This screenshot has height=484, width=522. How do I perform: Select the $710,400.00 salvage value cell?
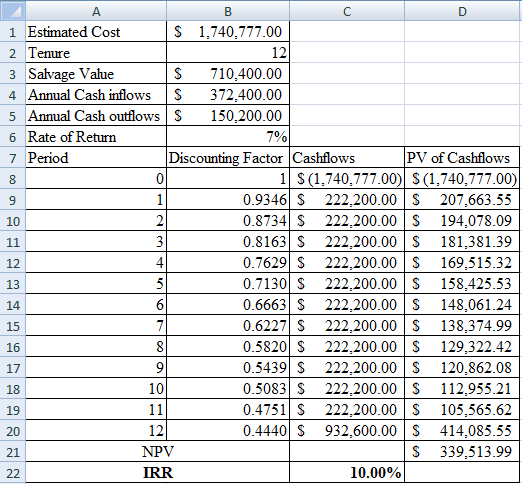point(228,74)
